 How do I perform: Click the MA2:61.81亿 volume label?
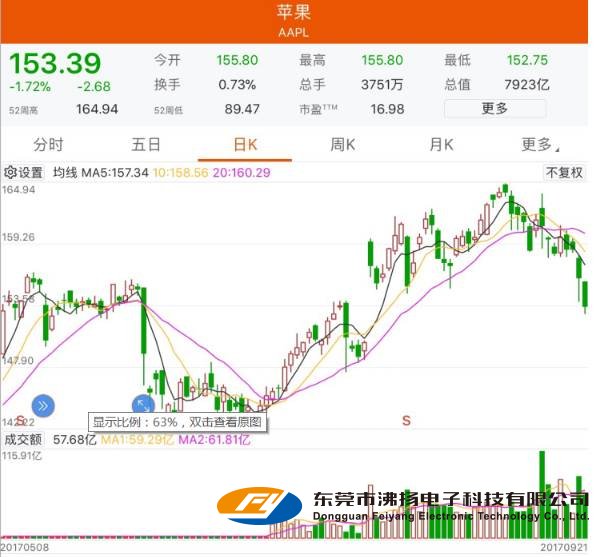coord(214,440)
